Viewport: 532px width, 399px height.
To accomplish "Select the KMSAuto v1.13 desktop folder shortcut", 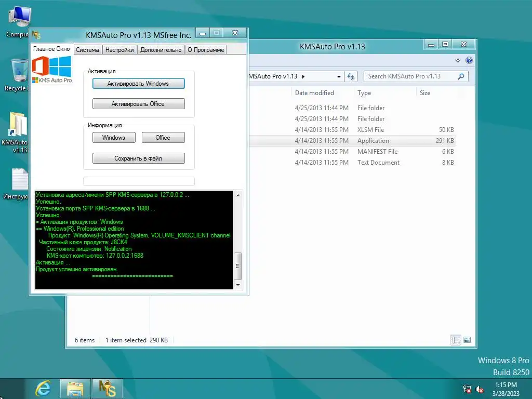I will 15,132.
